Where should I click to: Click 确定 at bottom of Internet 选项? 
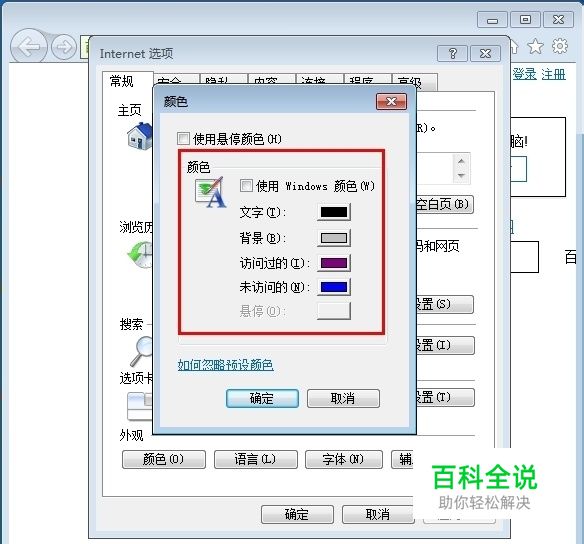297,515
